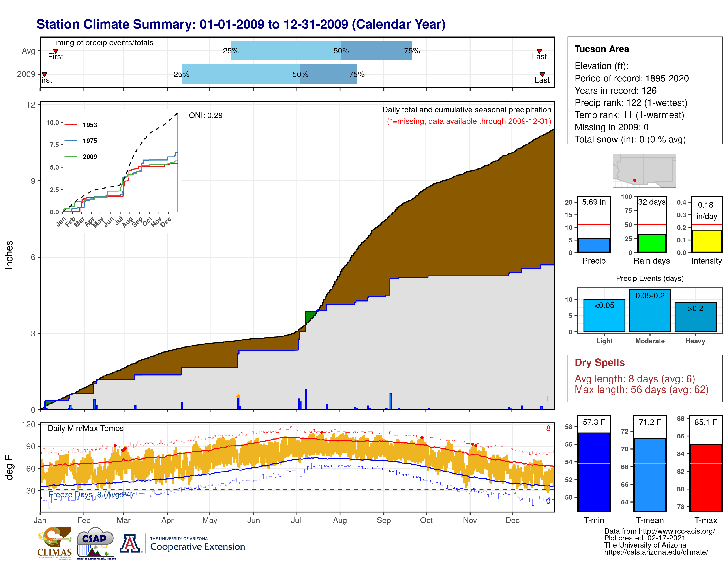Click the 'Precip Events (days)' heading
This screenshot has width=728, height=563.
pos(650,278)
